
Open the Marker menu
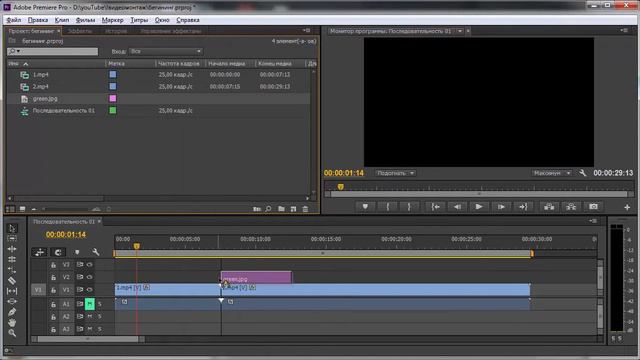(x=112, y=20)
